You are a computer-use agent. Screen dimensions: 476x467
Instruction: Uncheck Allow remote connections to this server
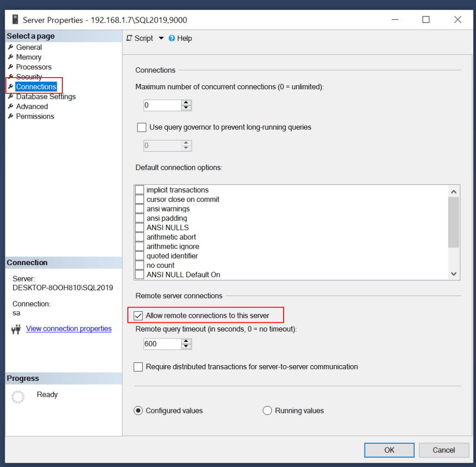pyautogui.click(x=138, y=315)
